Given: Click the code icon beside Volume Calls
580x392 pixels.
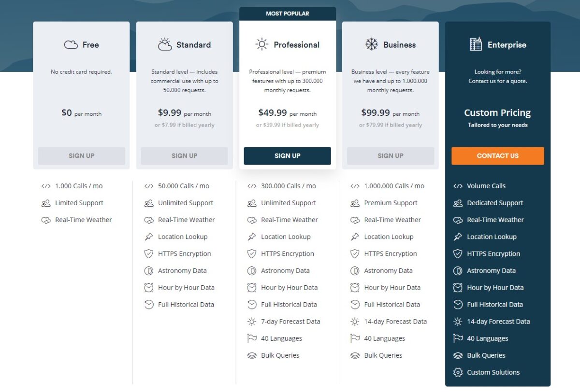Looking at the screenshot, I should 458,186.
